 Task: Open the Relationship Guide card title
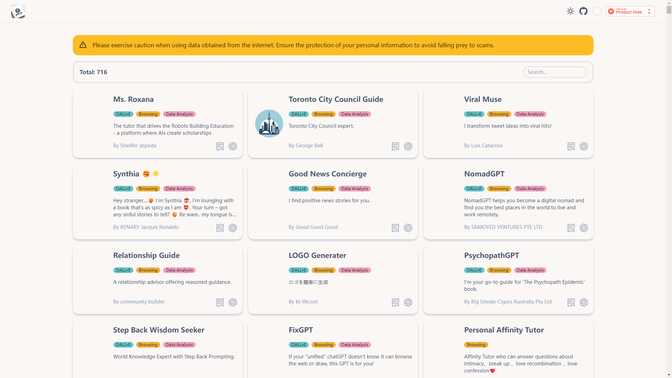tap(146, 255)
